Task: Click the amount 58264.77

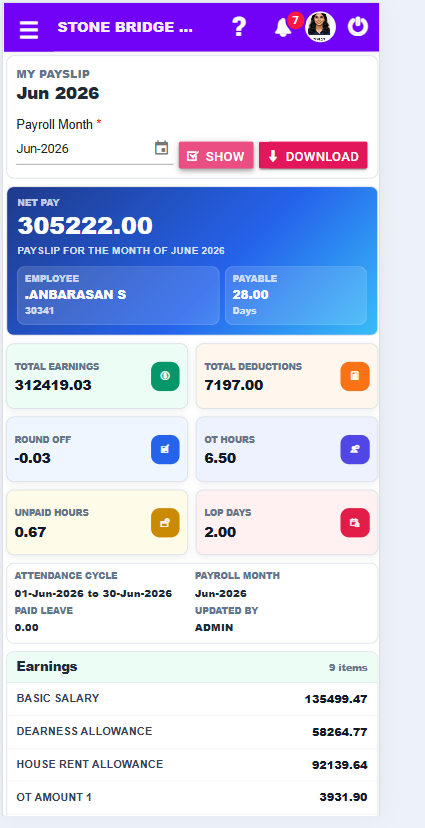Action: (x=339, y=732)
